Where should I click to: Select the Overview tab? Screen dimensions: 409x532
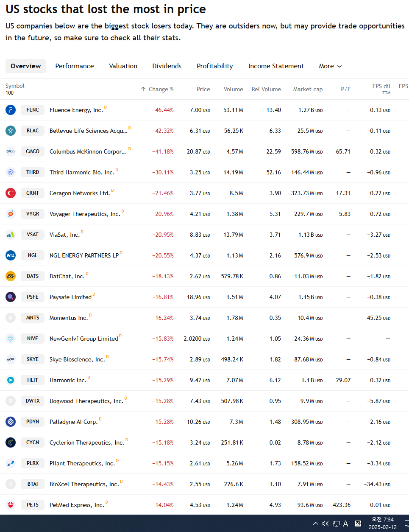click(26, 66)
